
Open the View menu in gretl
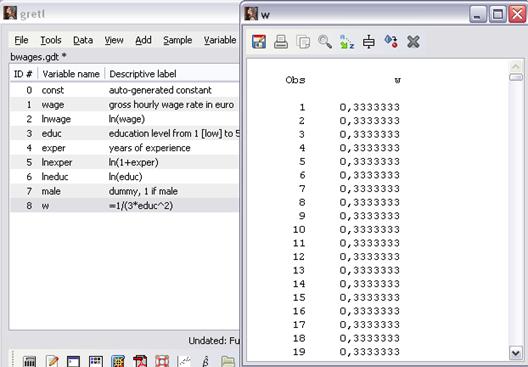[x=114, y=40]
